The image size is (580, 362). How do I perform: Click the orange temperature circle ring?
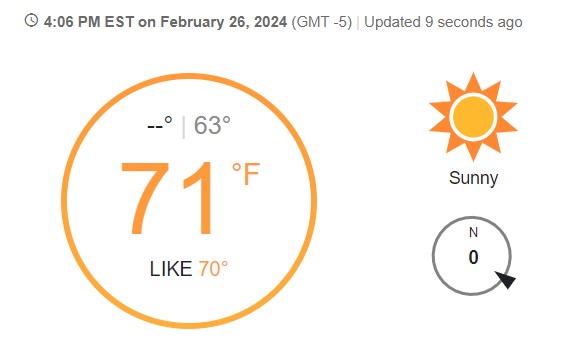click(189, 200)
